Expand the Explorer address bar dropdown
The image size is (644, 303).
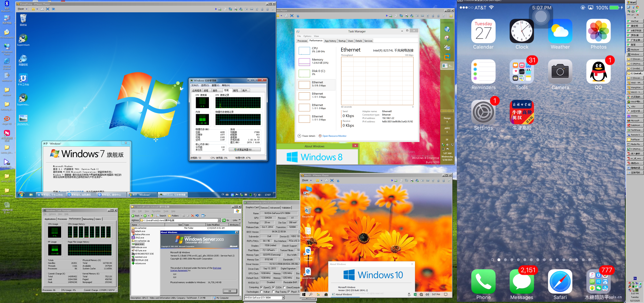coord(219,220)
